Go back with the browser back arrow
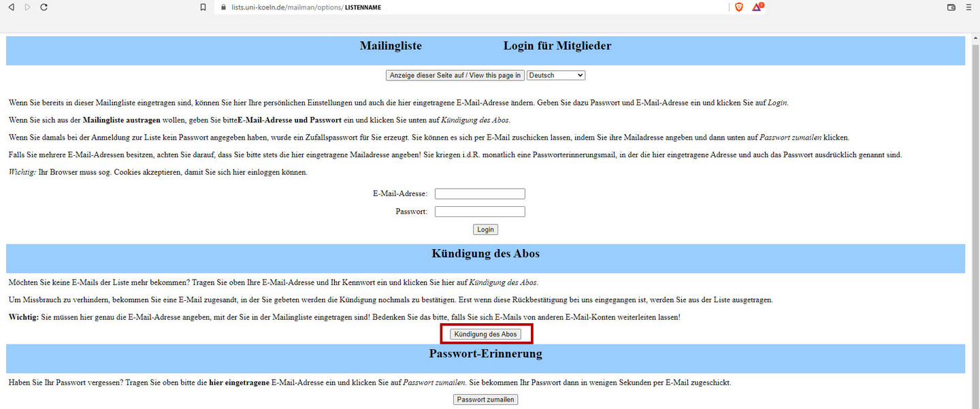 click(11, 7)
